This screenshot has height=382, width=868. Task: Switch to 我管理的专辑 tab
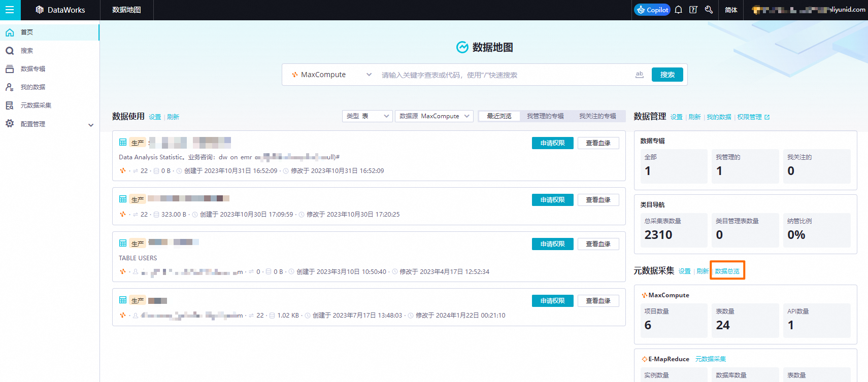point(545,116)
